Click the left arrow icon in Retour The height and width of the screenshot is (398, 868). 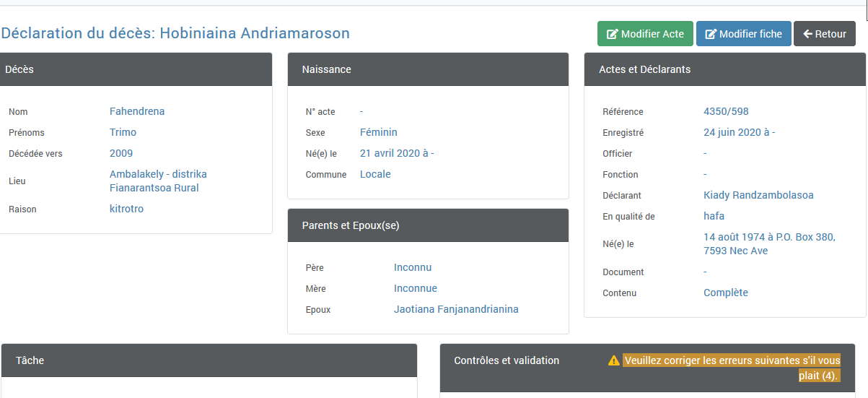808,34
